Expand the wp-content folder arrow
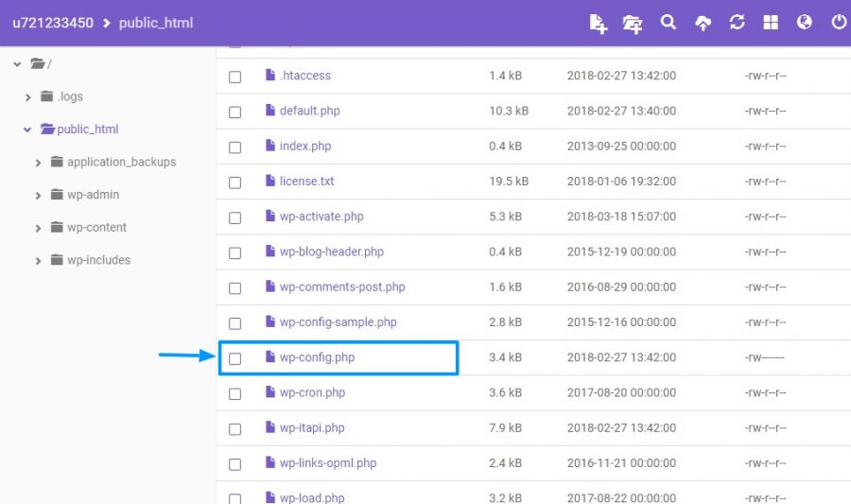 coord(38,229)
